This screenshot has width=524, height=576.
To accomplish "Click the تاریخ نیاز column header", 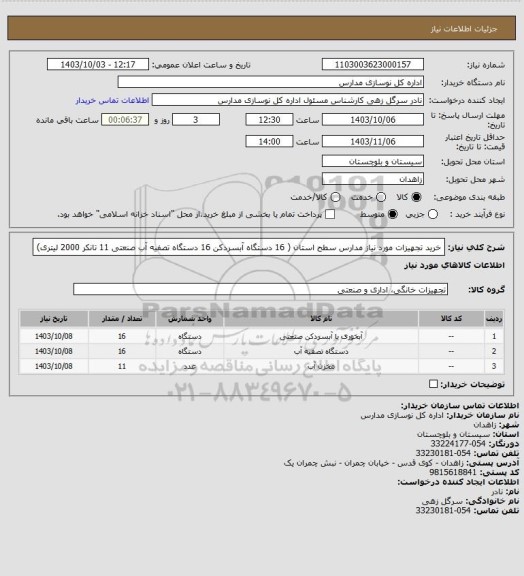I will pos(54,318).
